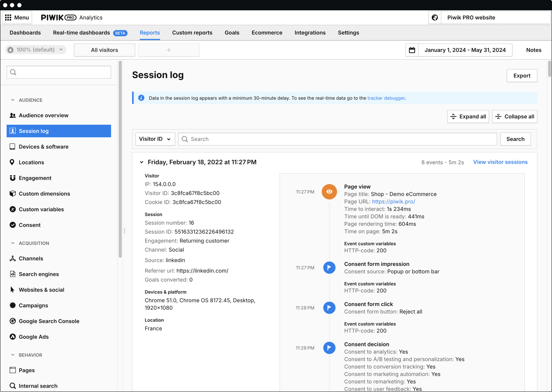This screenshot has height=392, width=552.
Task: Open the Engagement report
Action: (x=35, y=178)
